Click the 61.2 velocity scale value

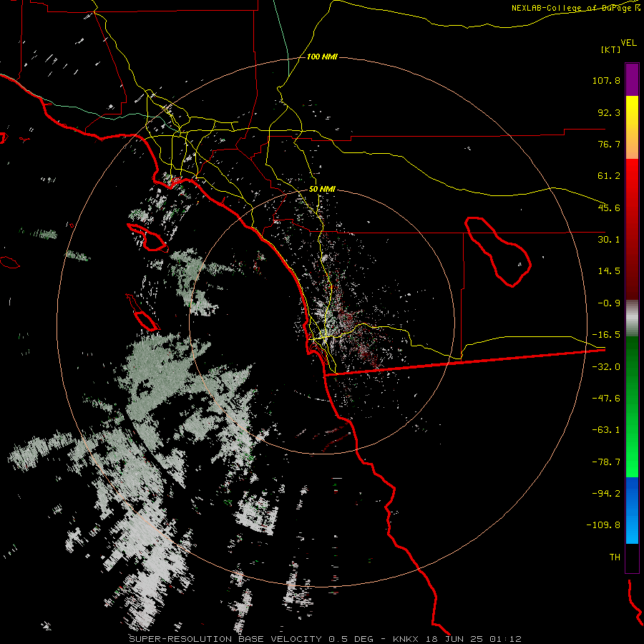pos(609,176)
